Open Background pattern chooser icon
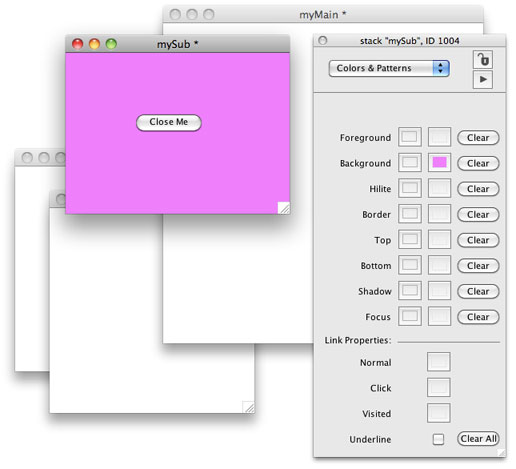The width and height of the screenshot is (516, 469). (410, 162)
